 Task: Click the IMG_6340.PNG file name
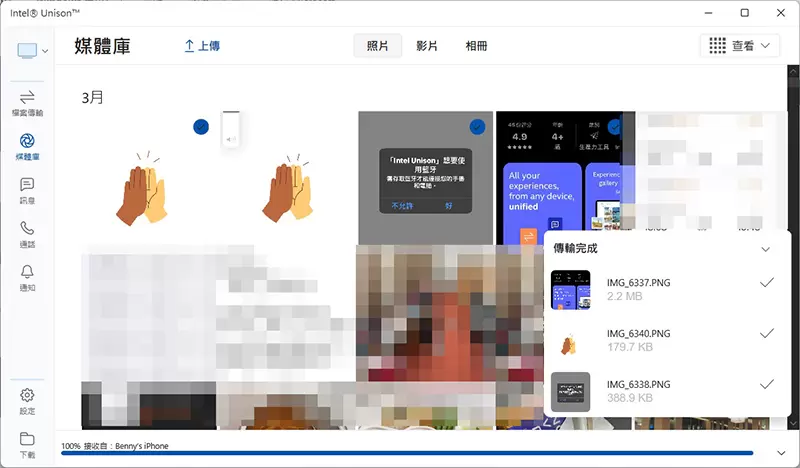(x=638, y=334)
